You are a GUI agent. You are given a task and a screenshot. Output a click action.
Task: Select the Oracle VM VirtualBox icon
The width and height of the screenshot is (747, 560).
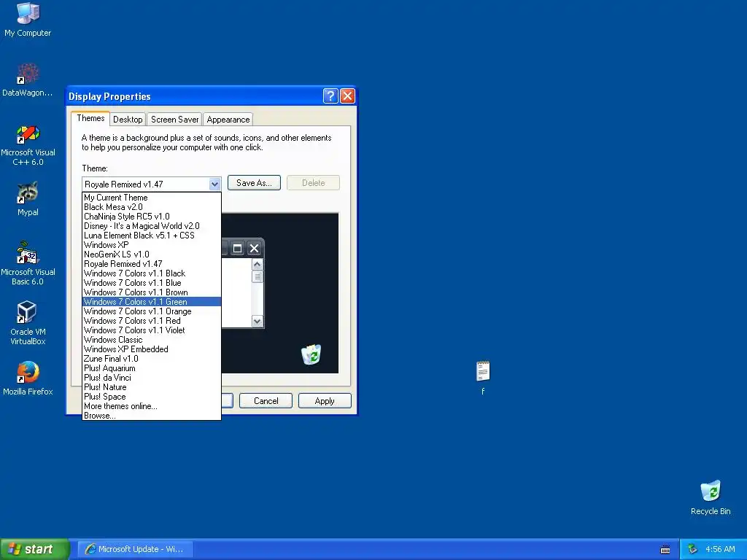coord(28,323)
